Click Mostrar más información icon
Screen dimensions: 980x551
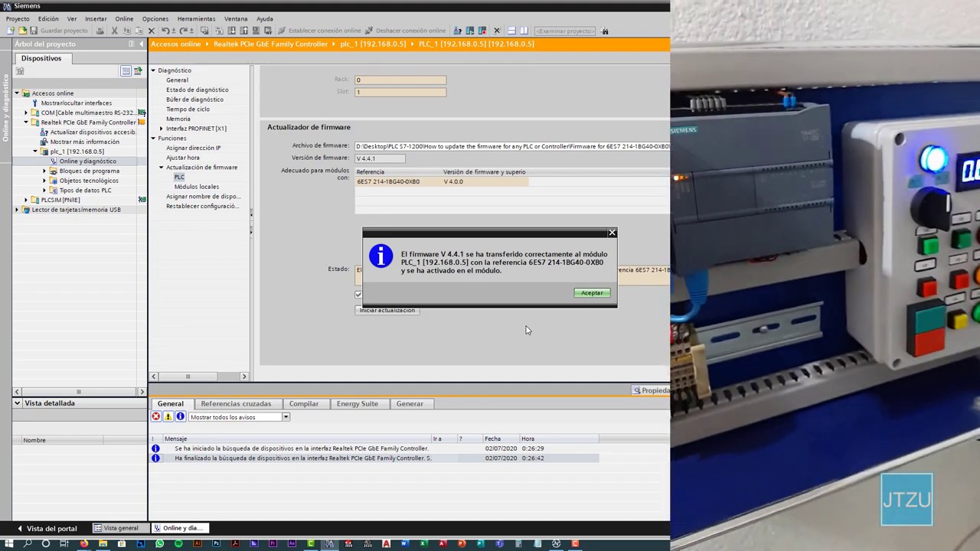click(44, 142)
